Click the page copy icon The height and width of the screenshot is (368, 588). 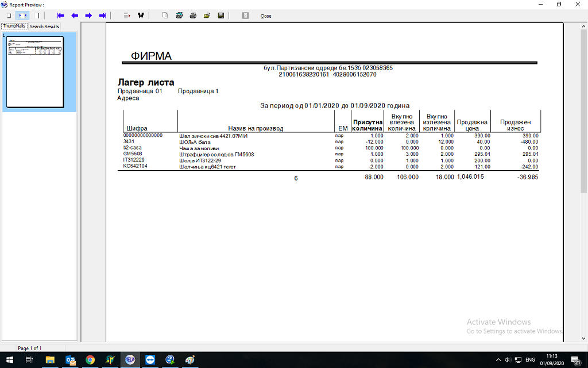pyautogui.click(x=165, y=16)
